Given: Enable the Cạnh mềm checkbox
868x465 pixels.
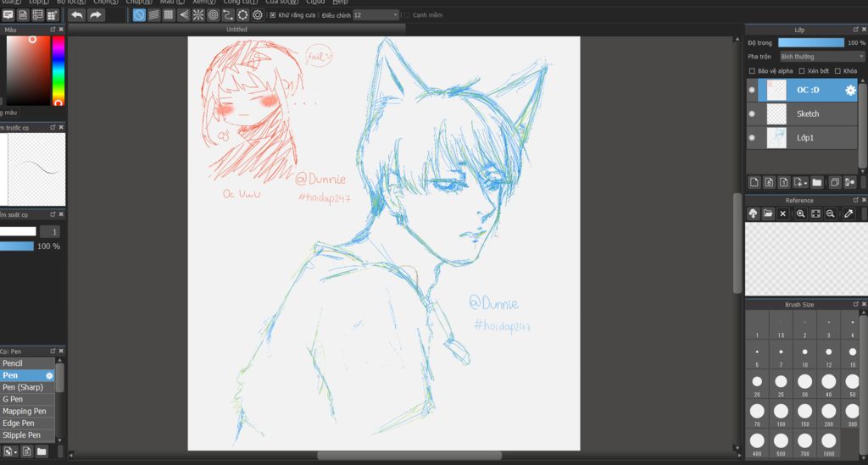Looking at the screenshot, I should (408, 15).
